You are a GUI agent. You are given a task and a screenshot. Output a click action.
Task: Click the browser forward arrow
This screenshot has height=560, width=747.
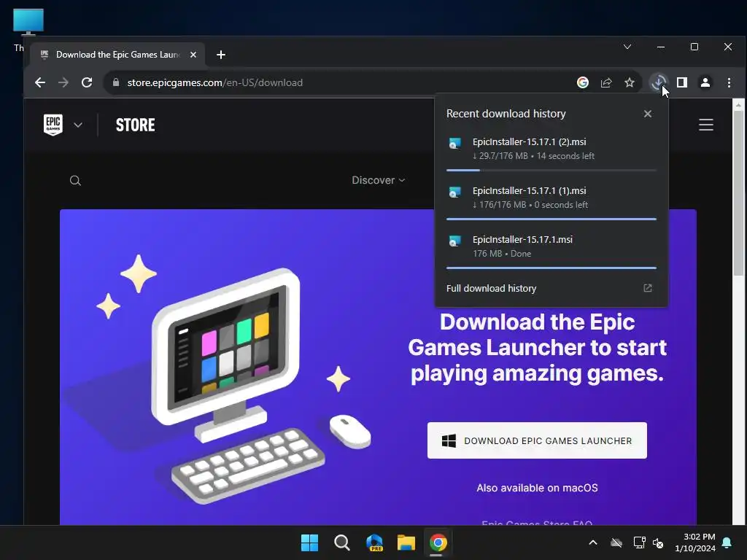[63, 82]
